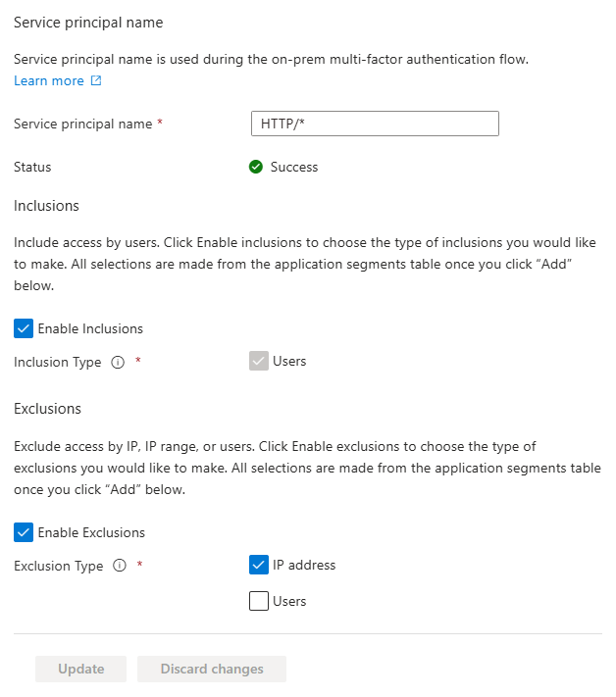This screenshot has height=697, width=616.
Task: Disable the Enable Inclusions checkbox
Action: [x=24, y=328]
